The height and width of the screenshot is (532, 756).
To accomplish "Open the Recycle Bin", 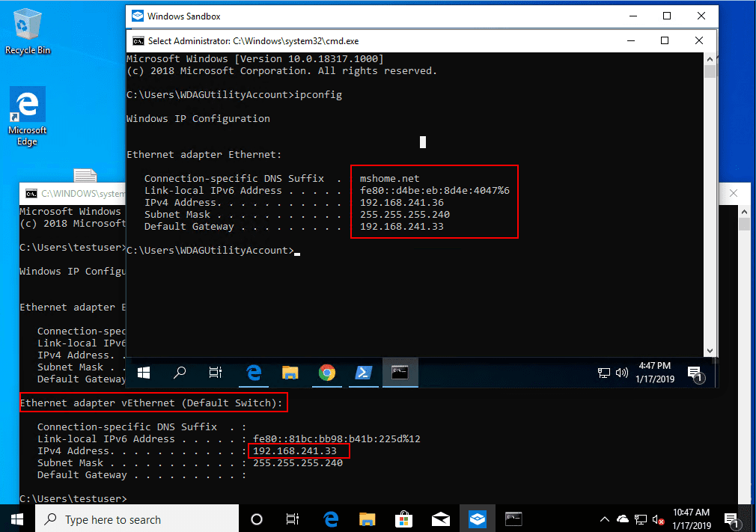I will pos(27,26).
